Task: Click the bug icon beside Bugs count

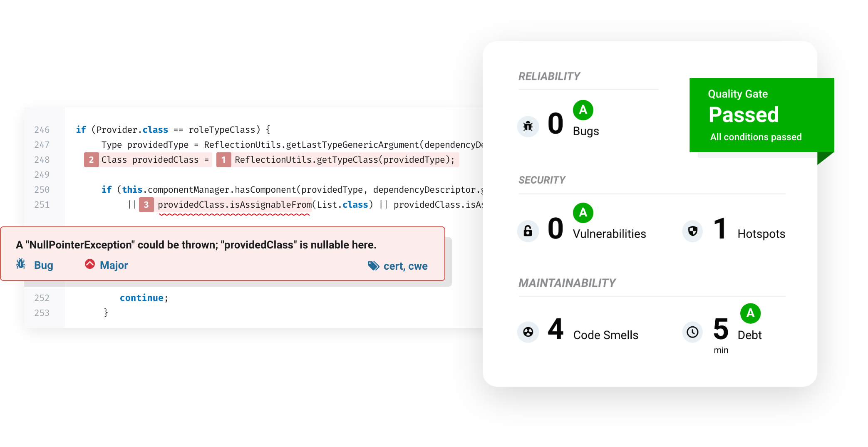Action: 528,126
